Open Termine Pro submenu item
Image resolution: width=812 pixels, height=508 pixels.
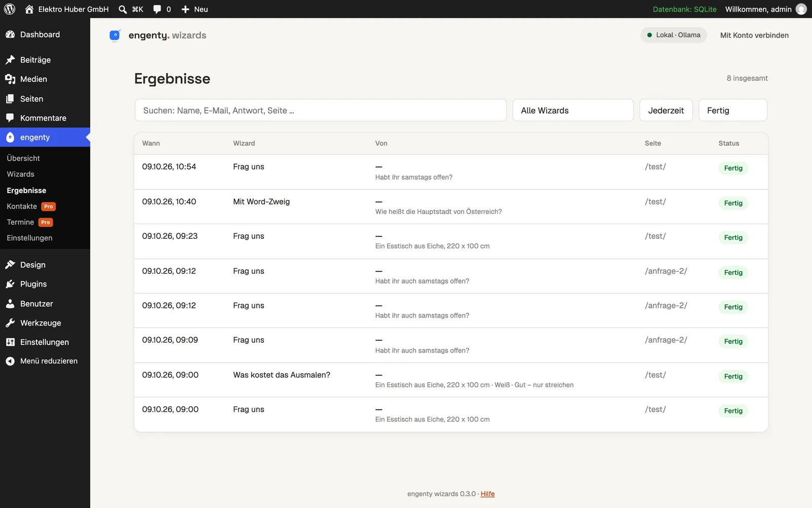coord(30,222)
